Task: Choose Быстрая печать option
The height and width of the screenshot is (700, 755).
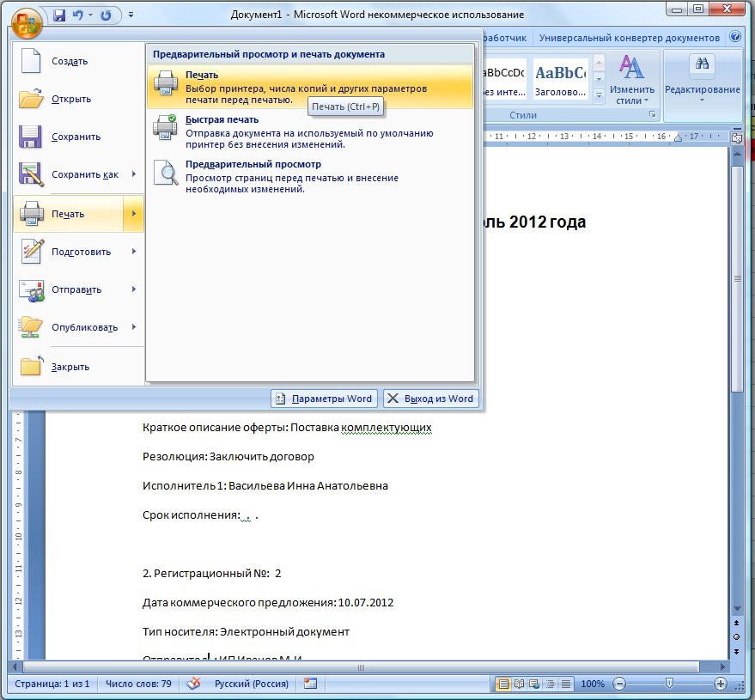Action: 309,131
